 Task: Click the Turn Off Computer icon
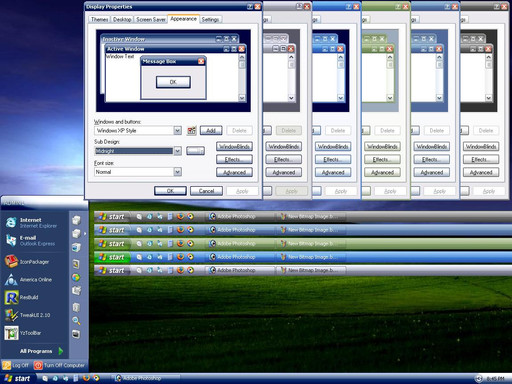click(38, 365)
